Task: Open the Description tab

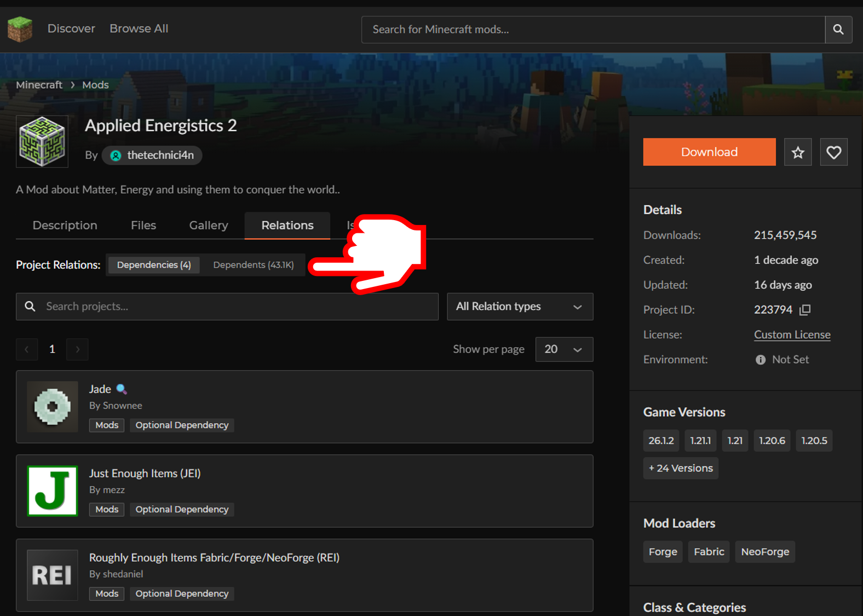Action: coord(65,226)
